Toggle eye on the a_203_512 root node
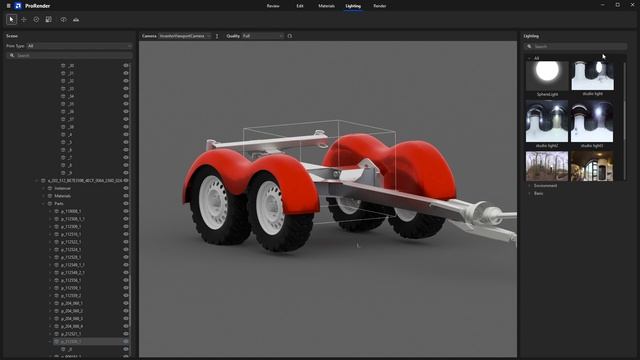This screenshot has height=360, width=640. pos(126,180)
